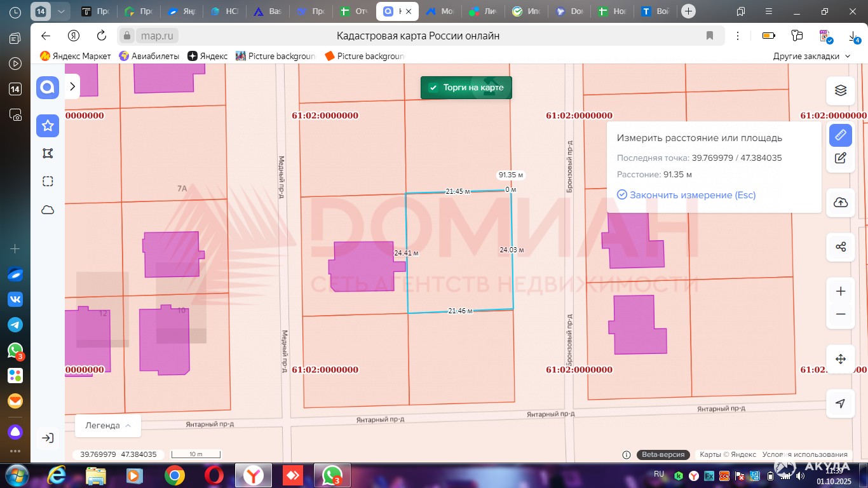868x488 pixels.
Task: Select the polygon drawing tool
Action: tap(48, 153)
